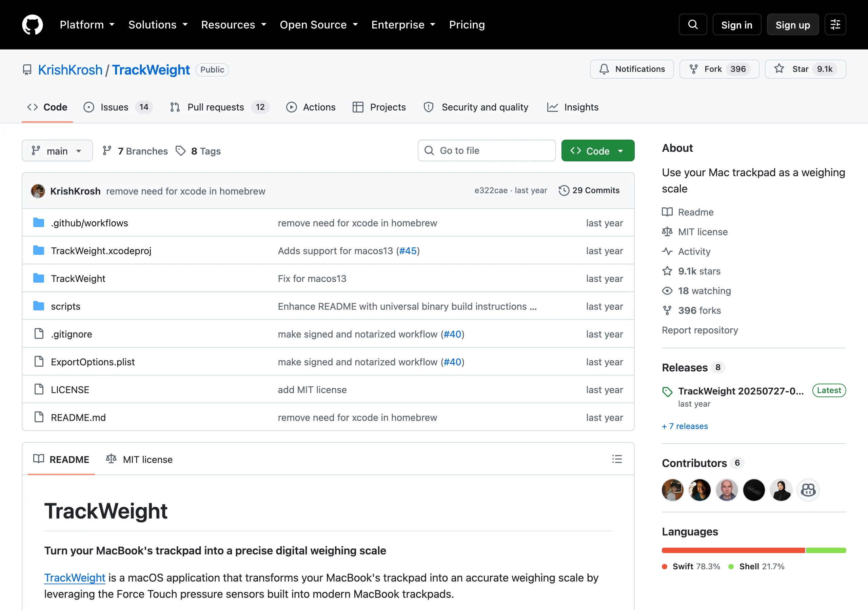868x610 pixels.
Task: Open the appearance settings sliders icon
Action: coord(835,24)
